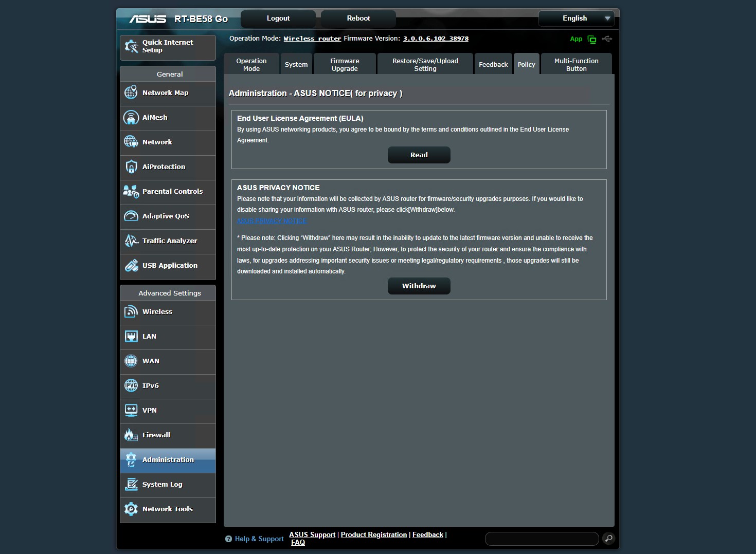This screenshot has height=554, width=756.
Task: Open Quick Internet Setup wizard icon
Action: click(x=131, y=47)
